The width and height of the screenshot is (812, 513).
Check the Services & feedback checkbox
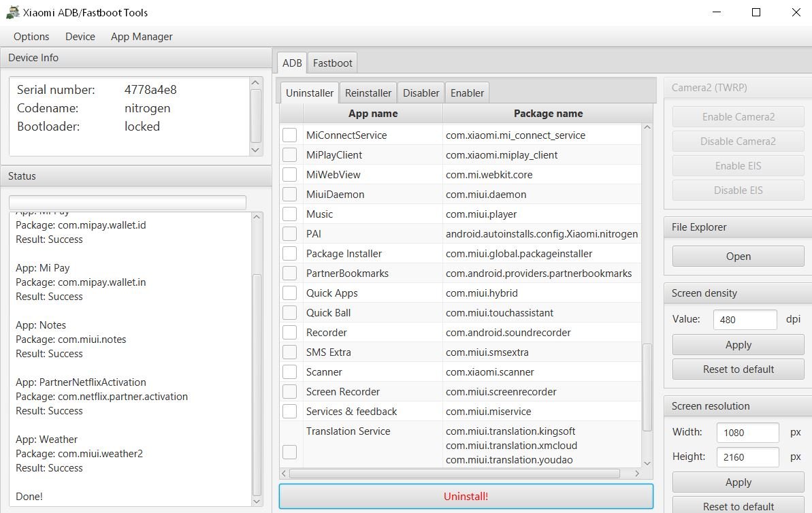tap(289, 411)
